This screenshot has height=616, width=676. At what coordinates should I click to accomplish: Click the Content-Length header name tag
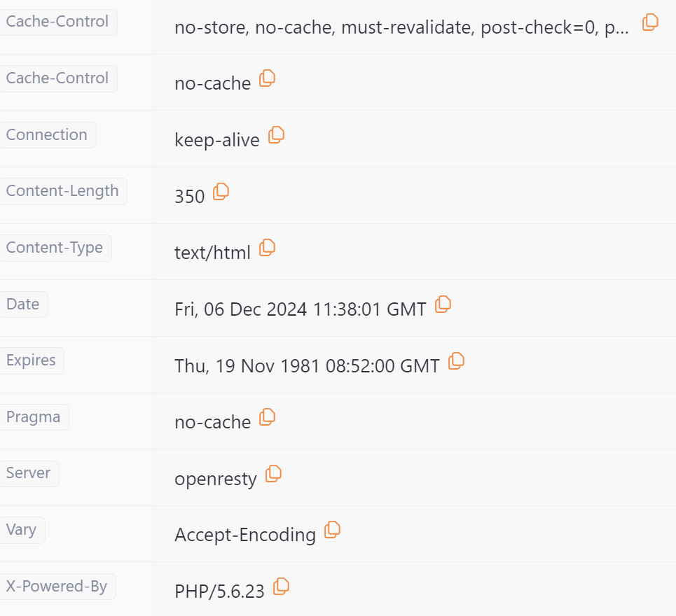[62, 191]
